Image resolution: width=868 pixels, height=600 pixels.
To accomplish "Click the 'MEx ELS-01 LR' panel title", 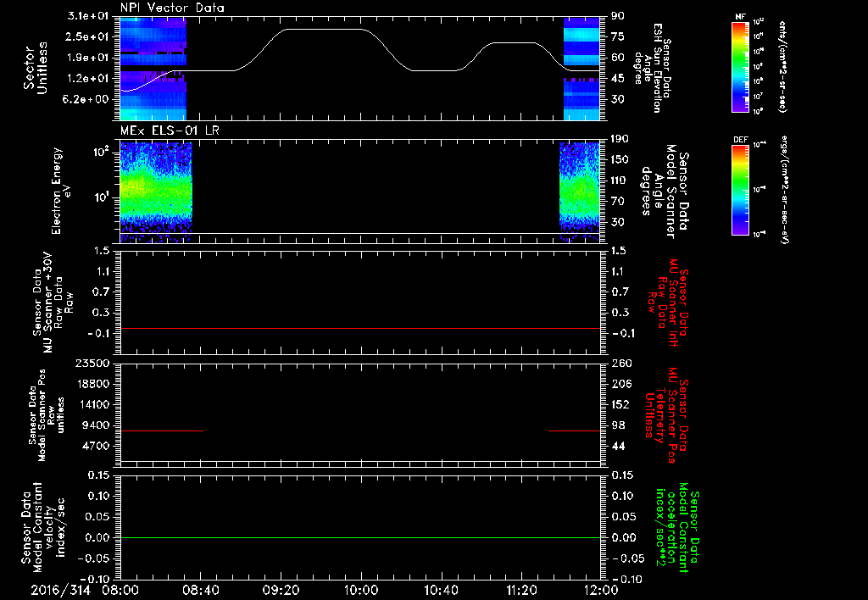I will 169,131.
